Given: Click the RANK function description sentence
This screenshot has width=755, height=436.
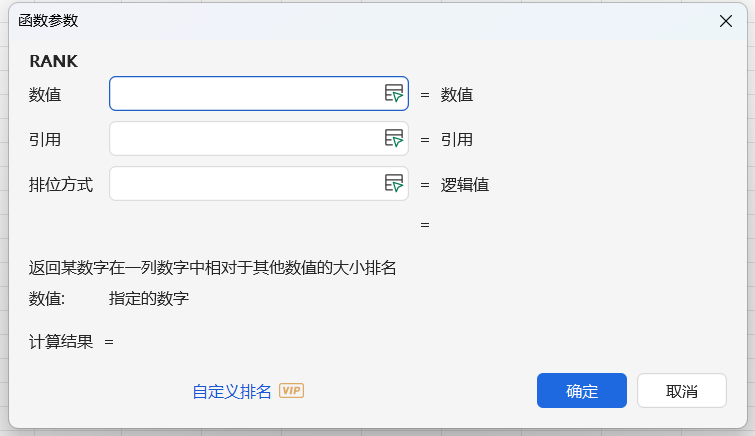Looking at the screenshot, I should tap(213, 268).
